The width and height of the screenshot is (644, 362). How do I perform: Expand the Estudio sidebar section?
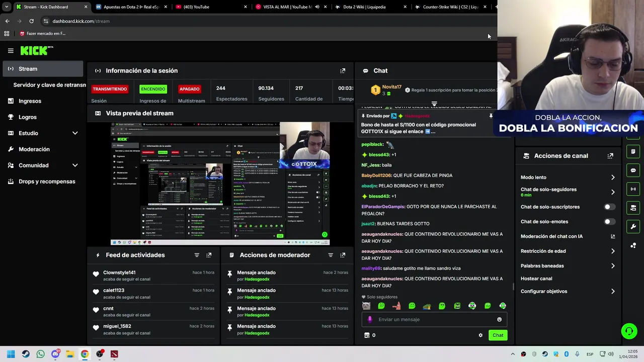75,133
